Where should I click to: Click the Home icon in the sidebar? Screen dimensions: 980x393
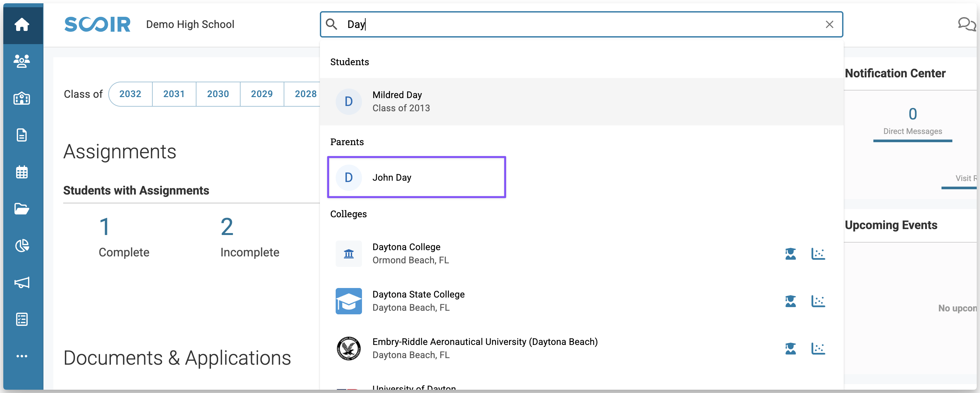[22, 24]
